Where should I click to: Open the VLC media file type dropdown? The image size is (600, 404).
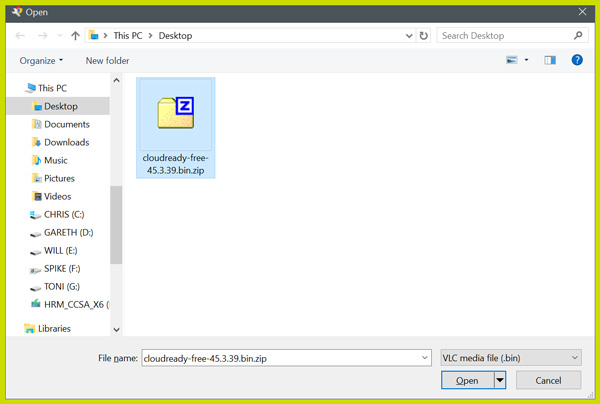pyautogui.click(x=511, y=358)
